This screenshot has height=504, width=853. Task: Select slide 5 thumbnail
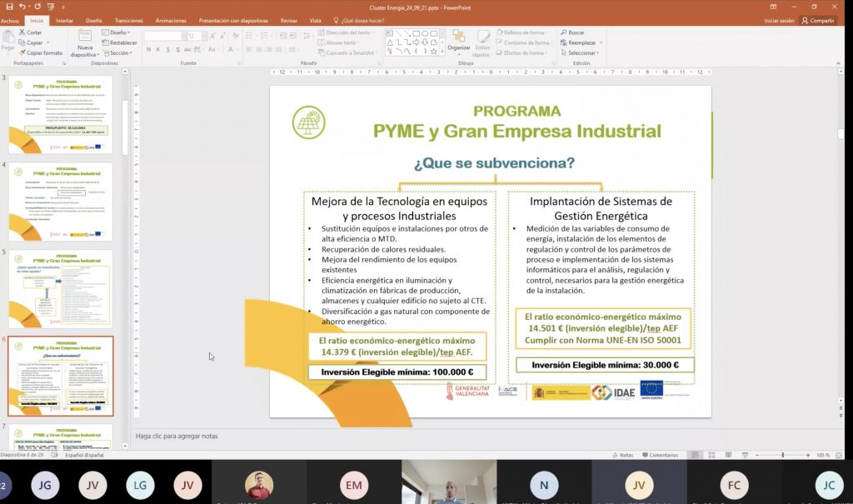[61, 289]
